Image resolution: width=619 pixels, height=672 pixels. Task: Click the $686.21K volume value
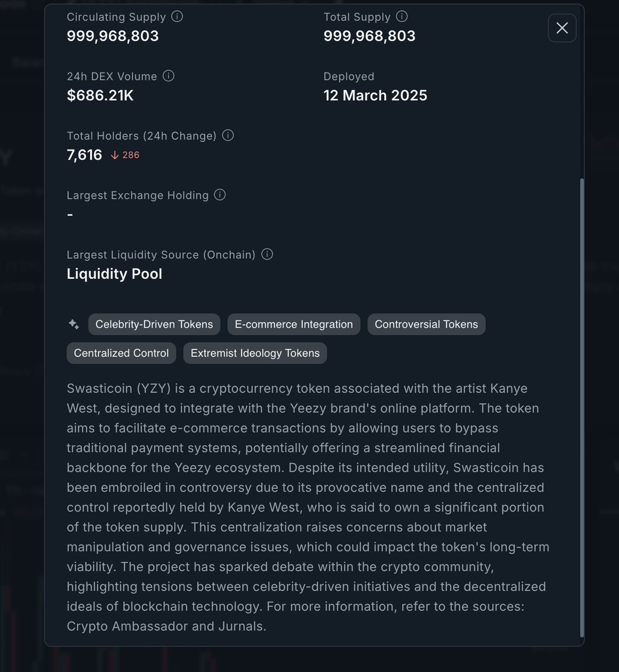click(x=100, y=95)
